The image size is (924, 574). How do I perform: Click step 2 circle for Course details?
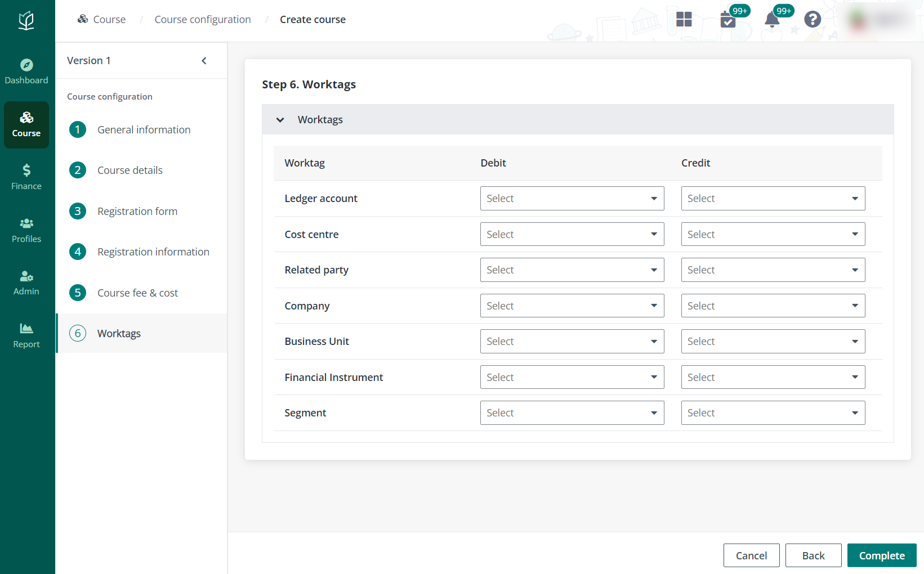coord(78,170)
